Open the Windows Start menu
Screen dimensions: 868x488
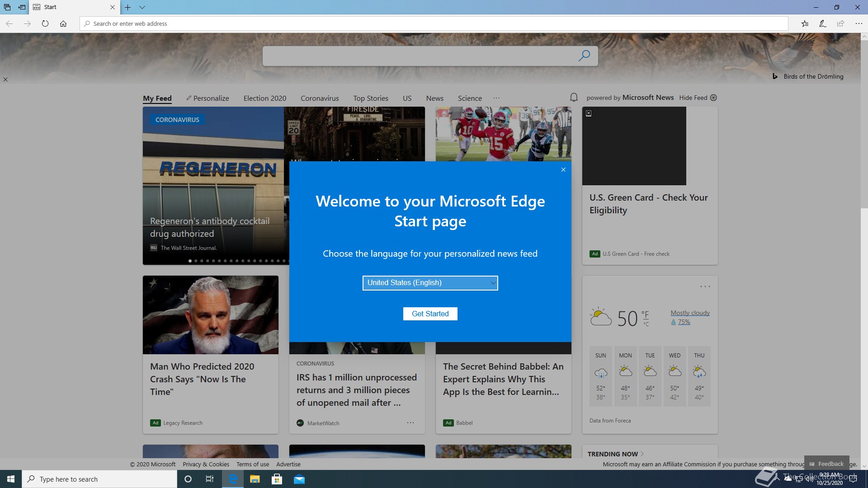pos(11,479)
